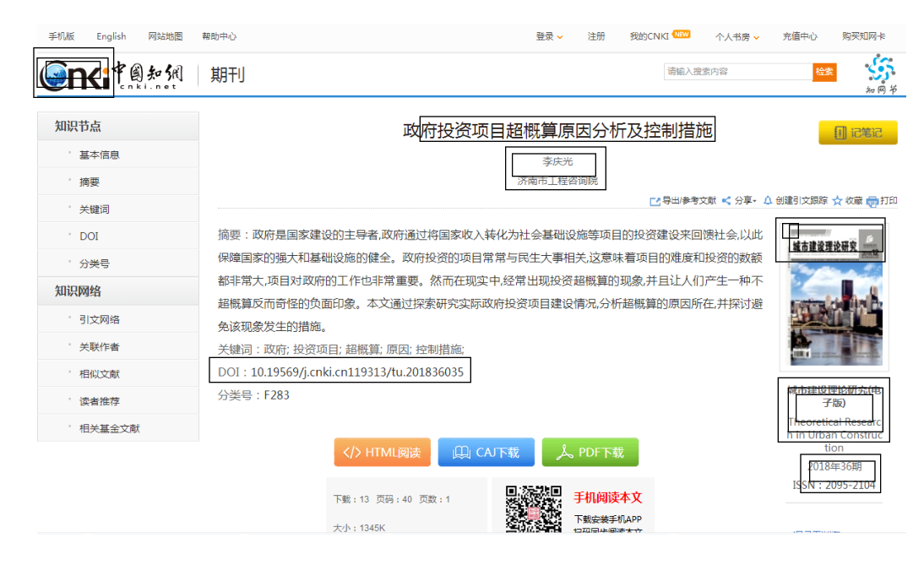Click the PDF下载 button
Screen dimensions: 924x576
[590, 453]
